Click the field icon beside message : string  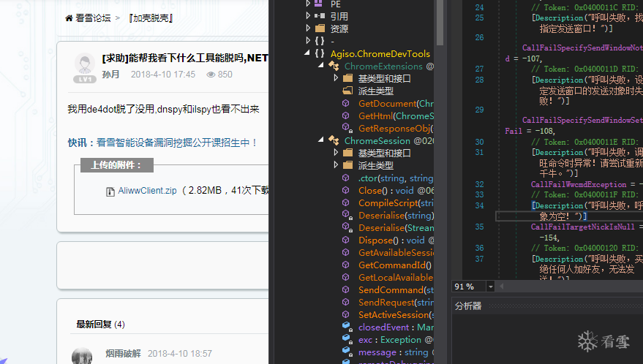pyautogui.click(x=347, y=352)
